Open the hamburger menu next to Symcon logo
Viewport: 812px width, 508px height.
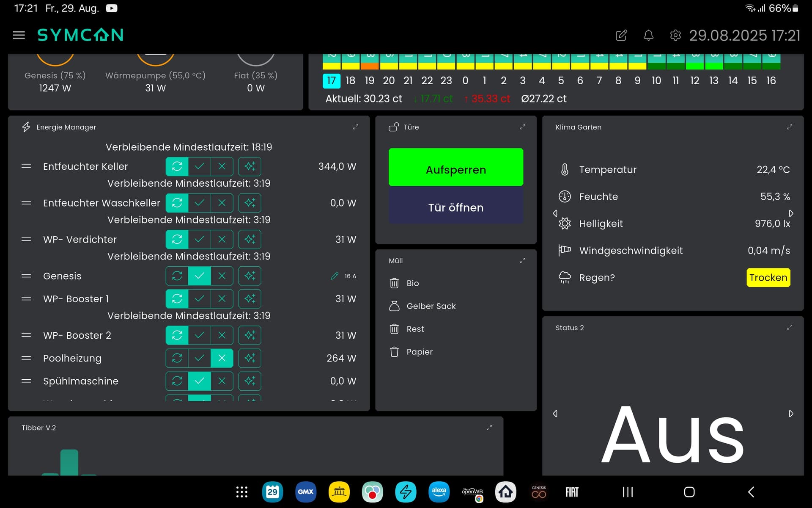tap(19, 35)
